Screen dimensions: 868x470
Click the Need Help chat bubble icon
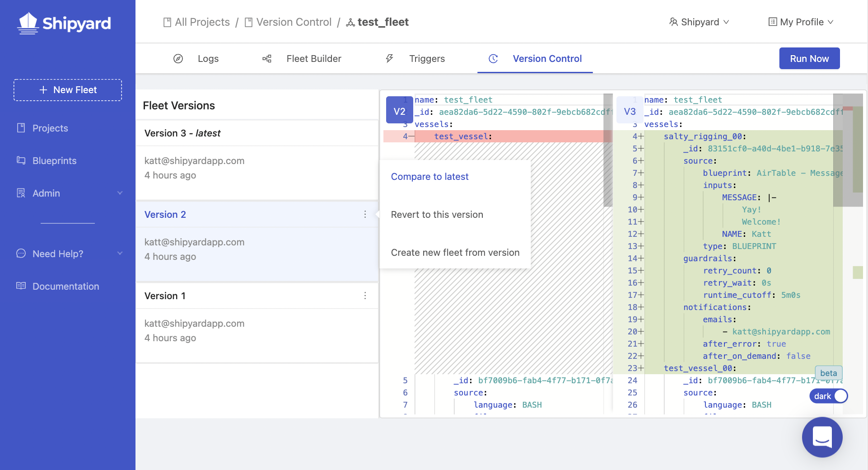pyautogui.click(x=21, y=254)
